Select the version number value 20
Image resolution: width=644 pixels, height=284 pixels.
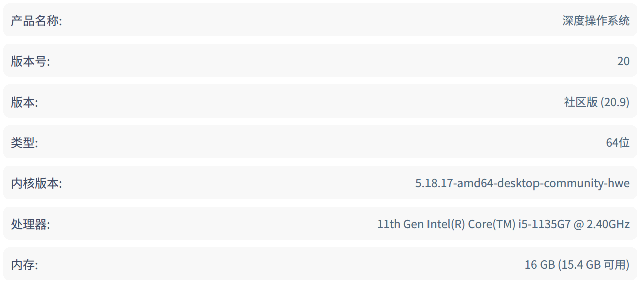coord(623,61)
